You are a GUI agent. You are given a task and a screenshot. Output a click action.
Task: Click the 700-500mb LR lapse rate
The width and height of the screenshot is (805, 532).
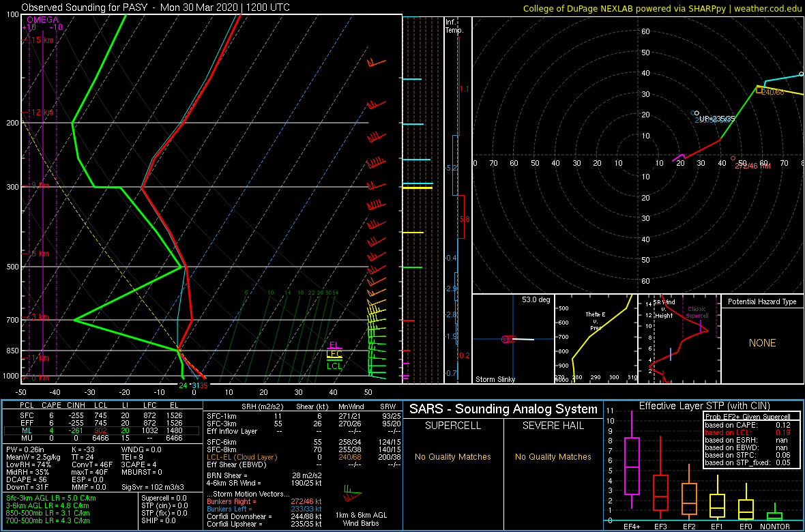click(48, 520)
